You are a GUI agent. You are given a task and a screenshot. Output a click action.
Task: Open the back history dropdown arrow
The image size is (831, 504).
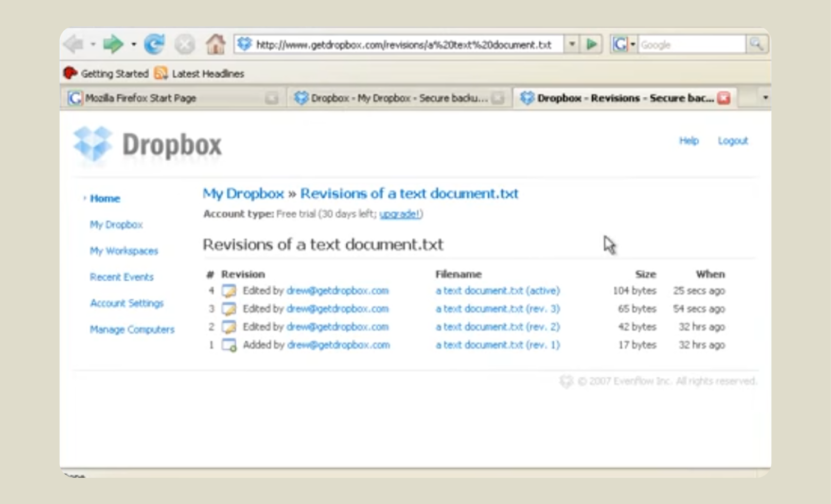(93, 44)
